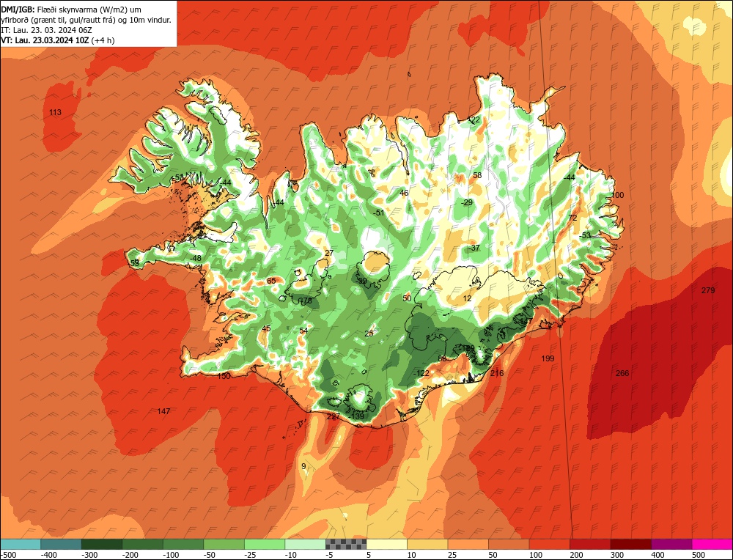
Task: Select the '65' value in west Iceland
Action: coord(272,281)
